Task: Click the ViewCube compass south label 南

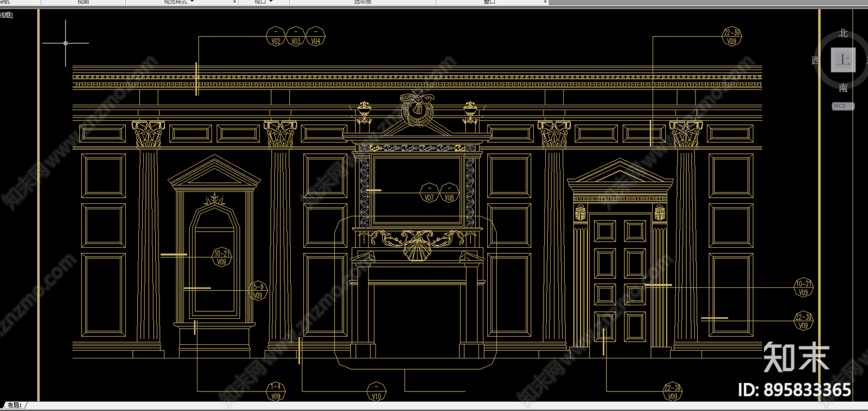Action: [843, 87]
